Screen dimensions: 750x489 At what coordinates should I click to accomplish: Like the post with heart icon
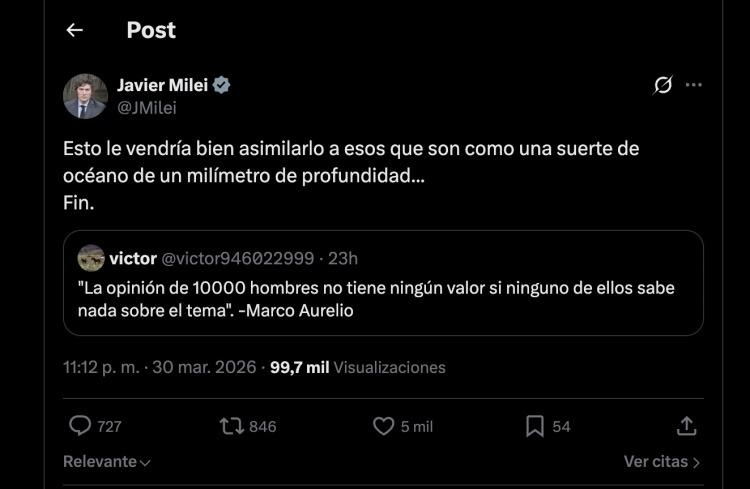pos(383,426)
